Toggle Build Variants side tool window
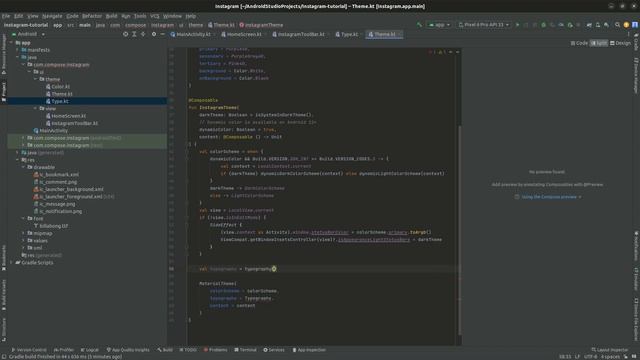 pos(4,295)
